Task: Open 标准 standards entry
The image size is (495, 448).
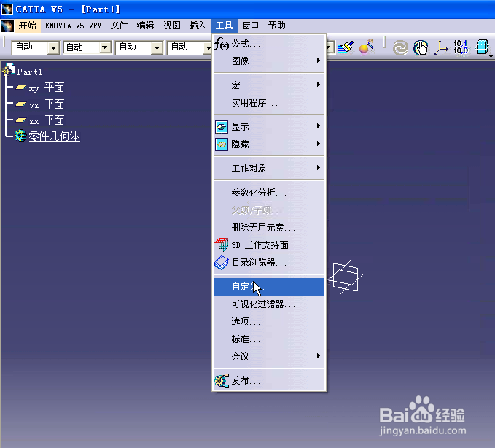Action: 269,339
